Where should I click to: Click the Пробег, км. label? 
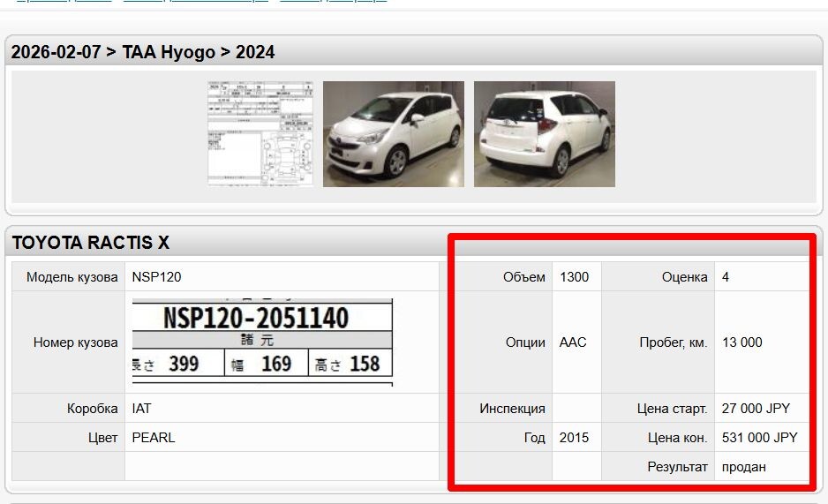674,342
